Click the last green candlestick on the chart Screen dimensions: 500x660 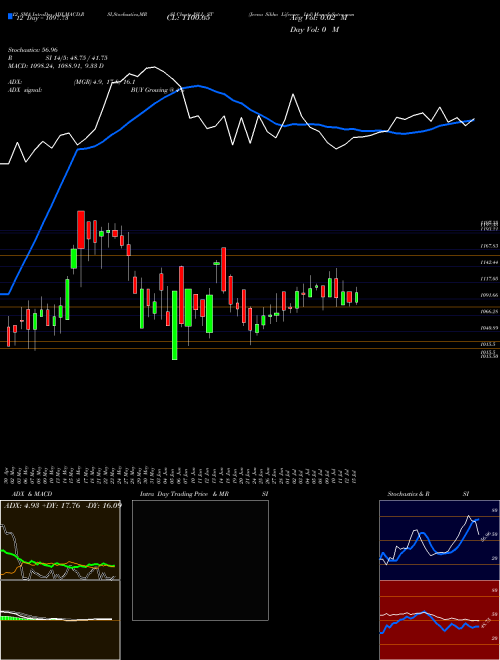click(x=356, y=297)
